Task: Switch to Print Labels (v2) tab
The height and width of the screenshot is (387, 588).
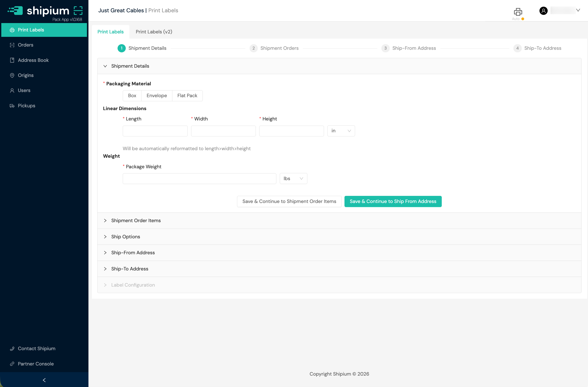Action: [154, 32]
